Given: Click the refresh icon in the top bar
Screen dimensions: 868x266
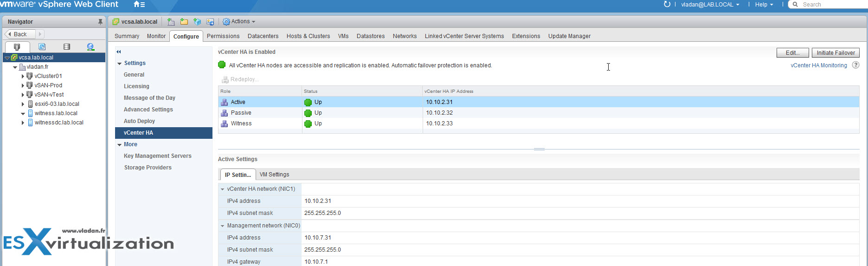Looking at the screenshot, I should pos(667,4).
